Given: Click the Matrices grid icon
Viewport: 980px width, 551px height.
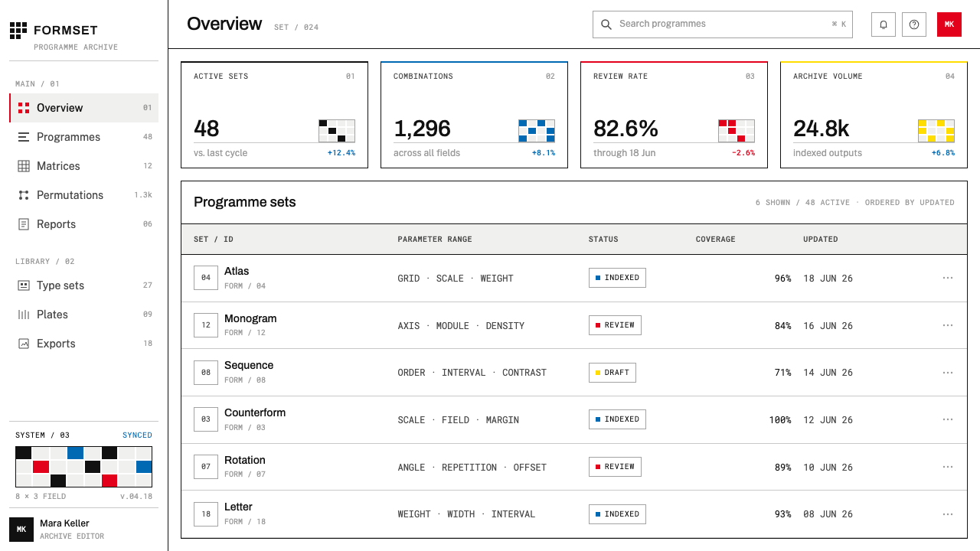Looking at the screenshot, I should tap(24, 166).
